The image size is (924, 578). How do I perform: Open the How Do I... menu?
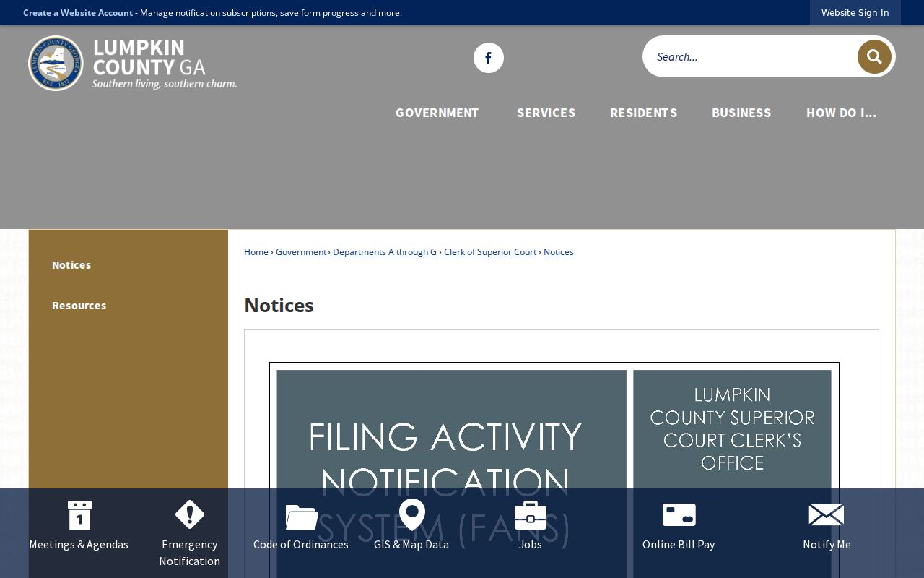(841, 113)
